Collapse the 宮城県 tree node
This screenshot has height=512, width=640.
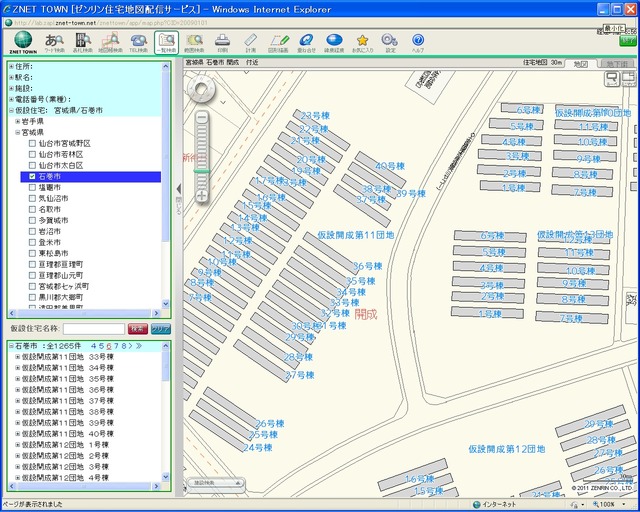18,132
